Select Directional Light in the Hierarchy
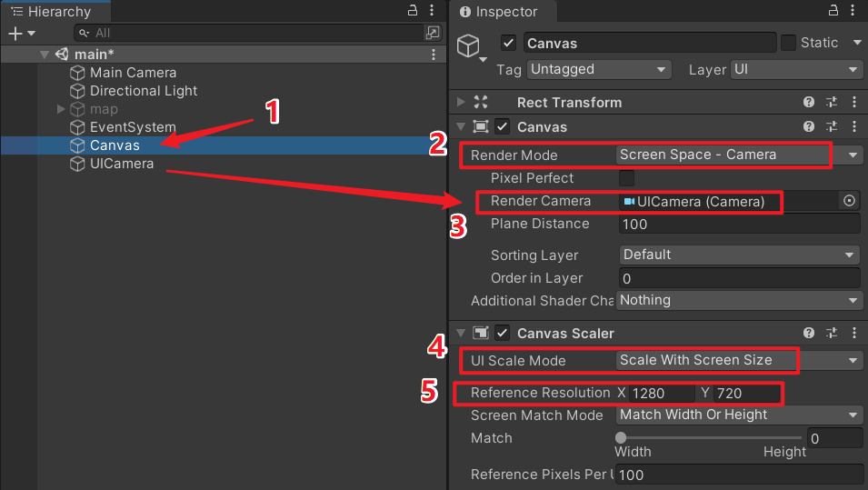Viewport: 868px width, 490px height. (x=144, y=91)
